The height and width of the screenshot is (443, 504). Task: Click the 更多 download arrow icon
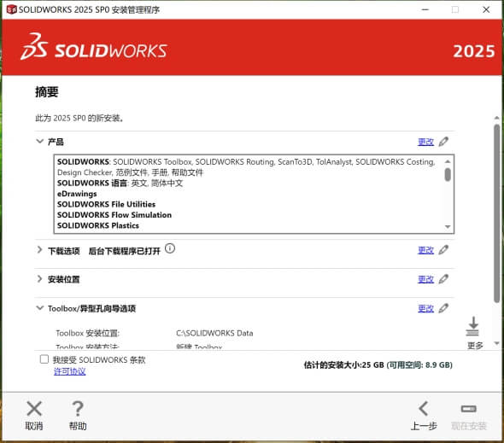point(473,326)
